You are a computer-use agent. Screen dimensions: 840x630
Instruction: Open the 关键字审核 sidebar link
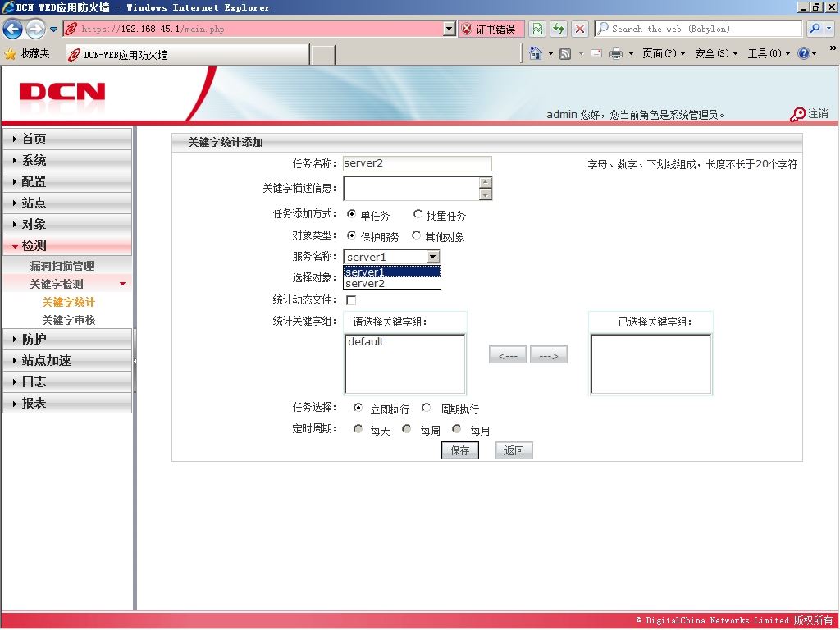[69, 321]
